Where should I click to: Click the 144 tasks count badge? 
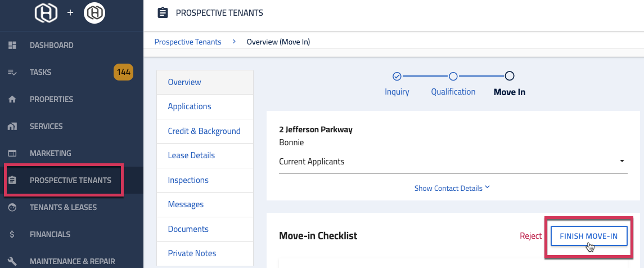[123, 72]
